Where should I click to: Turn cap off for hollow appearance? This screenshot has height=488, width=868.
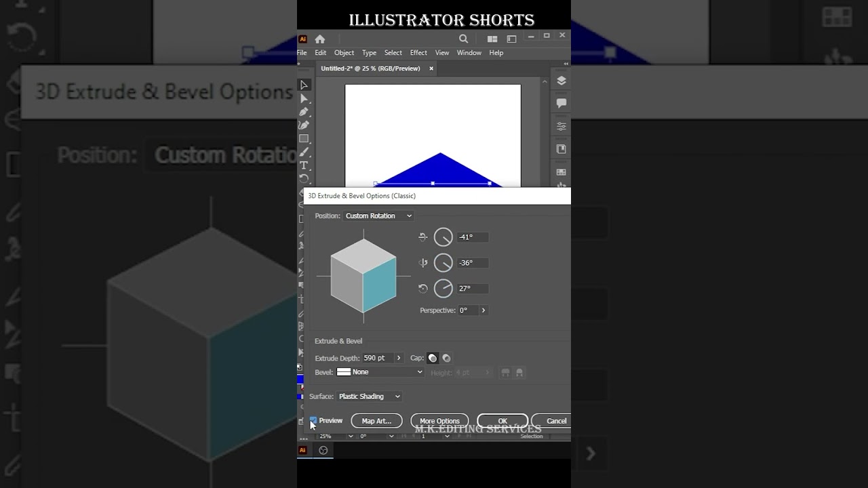click(x=446, y=358)
